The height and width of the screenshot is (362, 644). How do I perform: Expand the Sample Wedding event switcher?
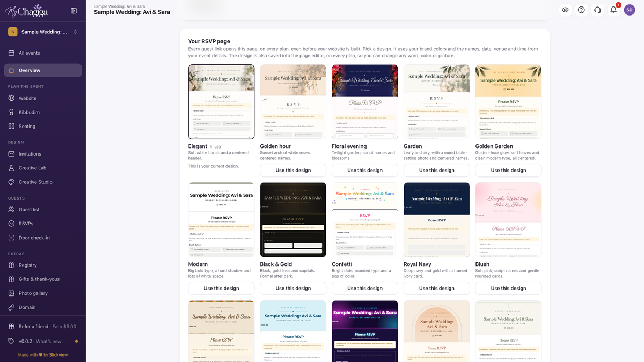coord(43,32)
